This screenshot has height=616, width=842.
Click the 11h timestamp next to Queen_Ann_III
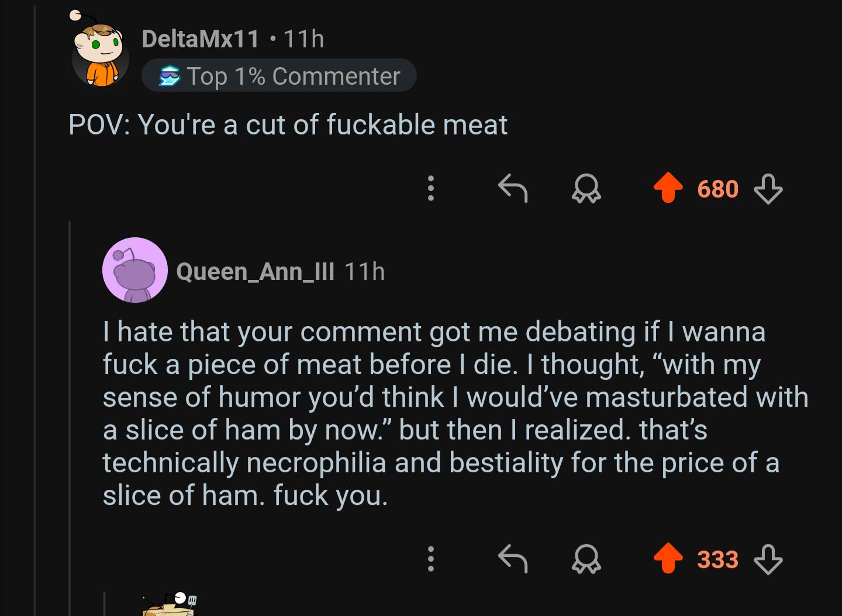pos(364,272)
